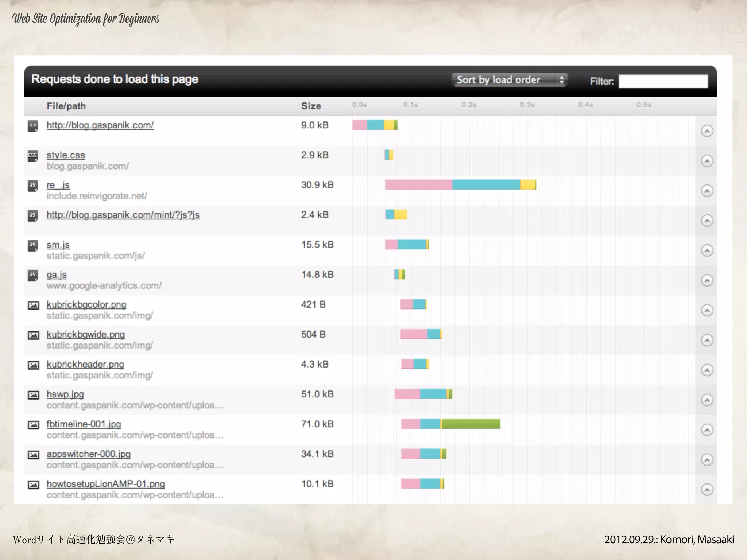This screenshot has width=747, height=560.
Task: Click the CSS file icon next to style.css
Action: [x=33, y=156]
